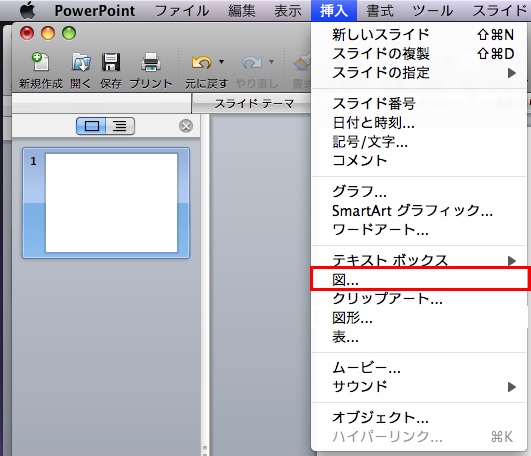Select 表... menu item
The height and width of the screenshot is (456, 531).
[x=419, y=336]
